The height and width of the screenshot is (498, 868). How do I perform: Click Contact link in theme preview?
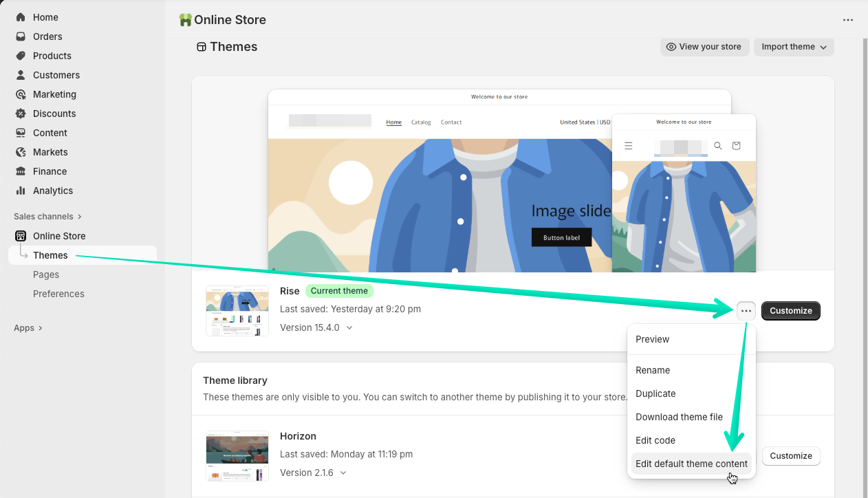[451, 122]
